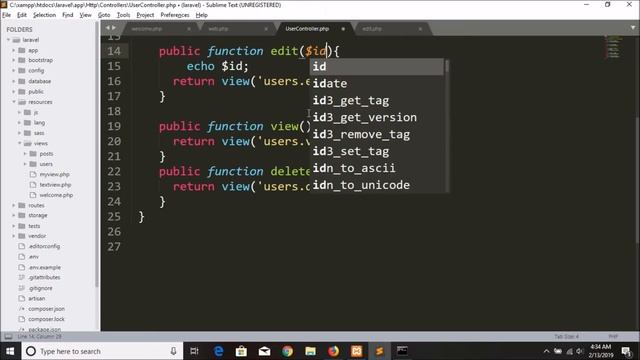Switch to the UserController.php tab
640x360 pixels.
click(307, 29)
